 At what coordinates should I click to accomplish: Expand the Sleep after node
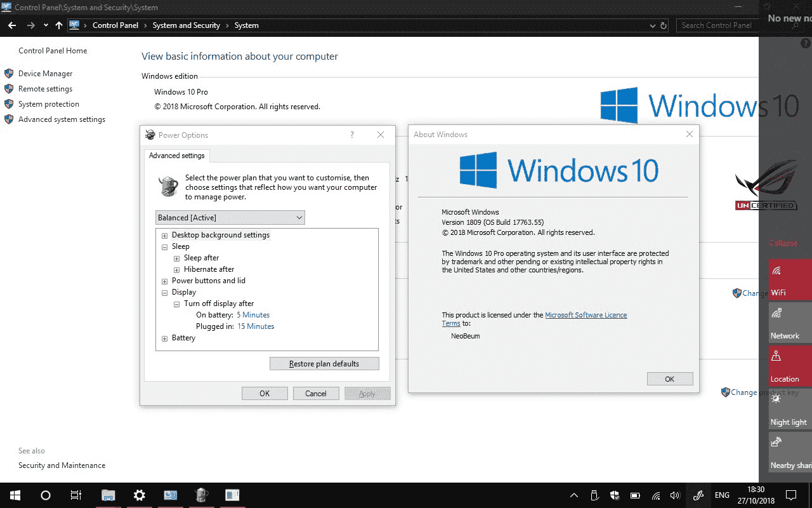click(177, 258)
